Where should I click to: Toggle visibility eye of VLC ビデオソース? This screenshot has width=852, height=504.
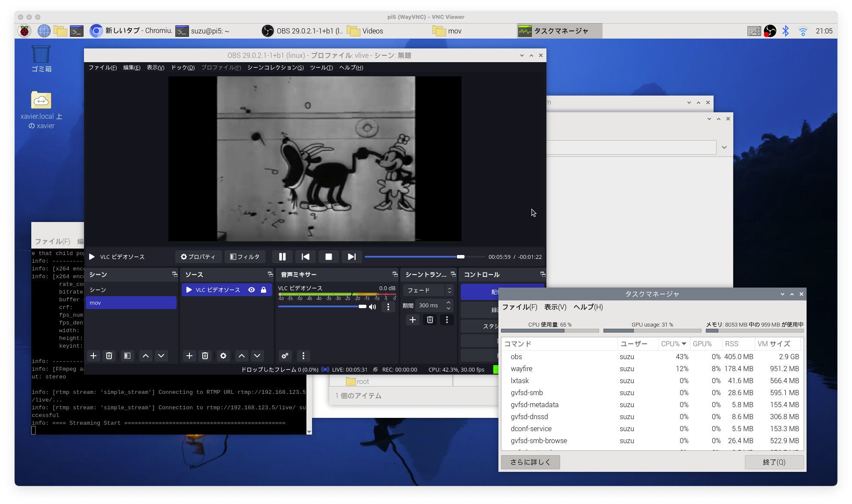click(x=252, y=290)
